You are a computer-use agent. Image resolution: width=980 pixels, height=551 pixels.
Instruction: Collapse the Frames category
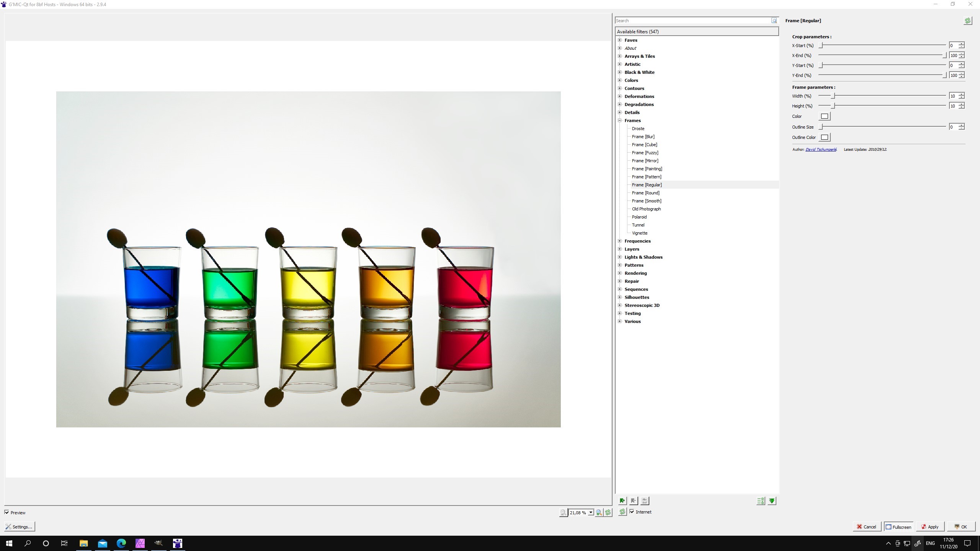(620, 120)
